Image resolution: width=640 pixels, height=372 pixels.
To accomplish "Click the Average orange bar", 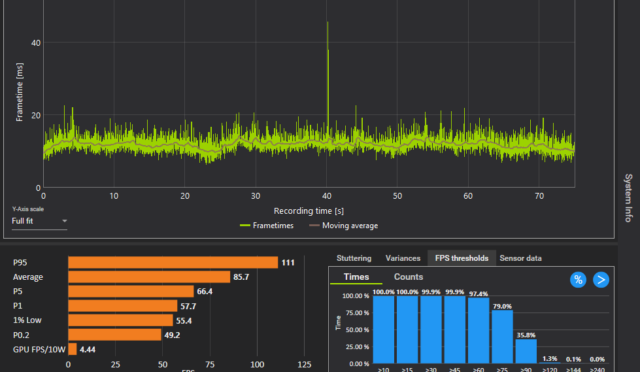I will [x=149, y=277].
